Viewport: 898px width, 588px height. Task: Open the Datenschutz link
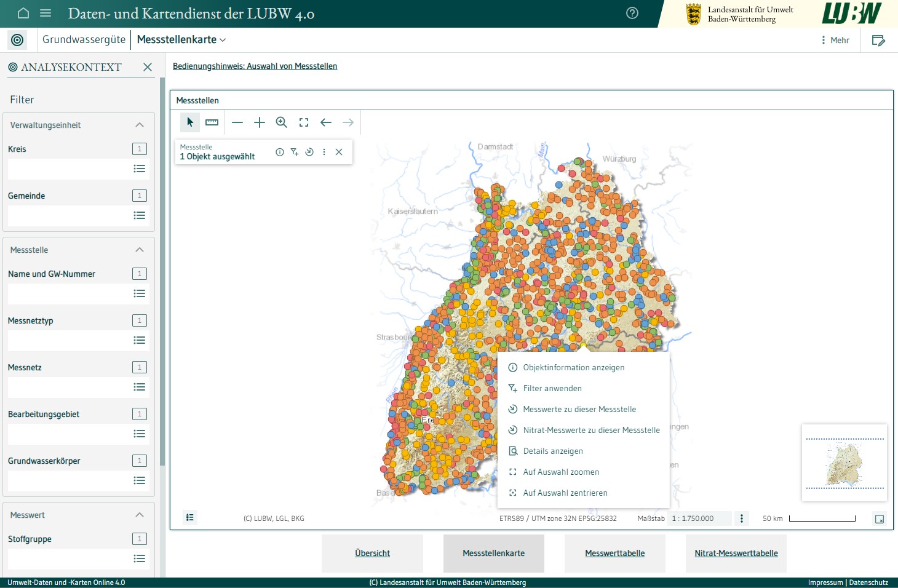[868, 582]
